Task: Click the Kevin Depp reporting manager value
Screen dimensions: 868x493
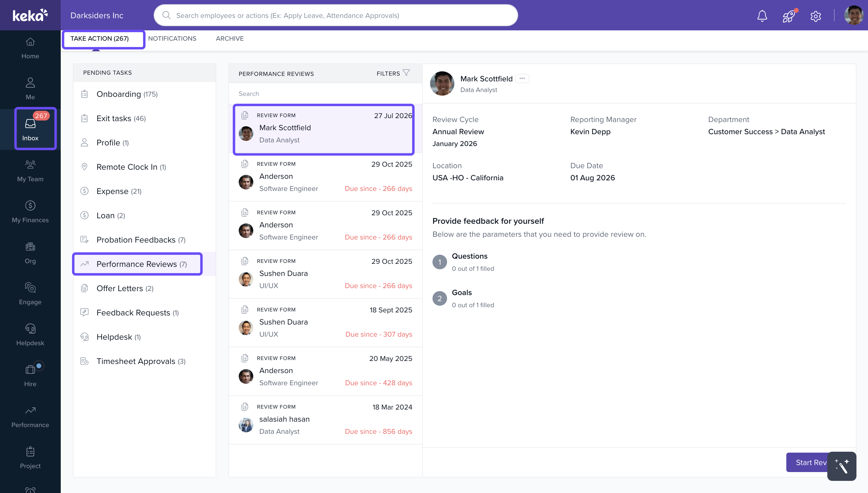Action: [x=590, y=131]
